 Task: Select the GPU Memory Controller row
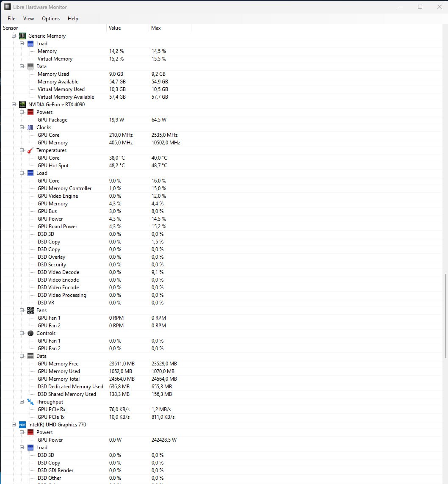coord(221,188)
